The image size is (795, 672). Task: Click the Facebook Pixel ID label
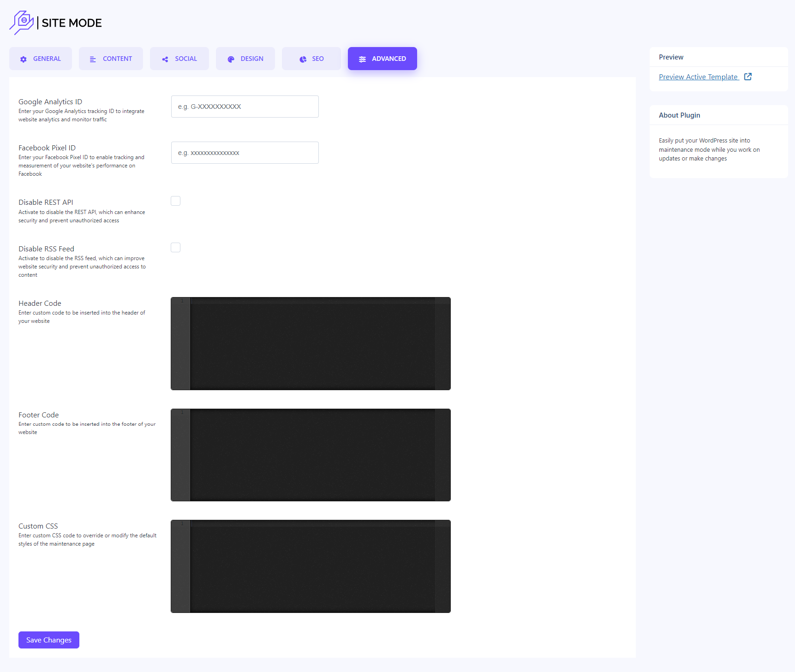47,148
